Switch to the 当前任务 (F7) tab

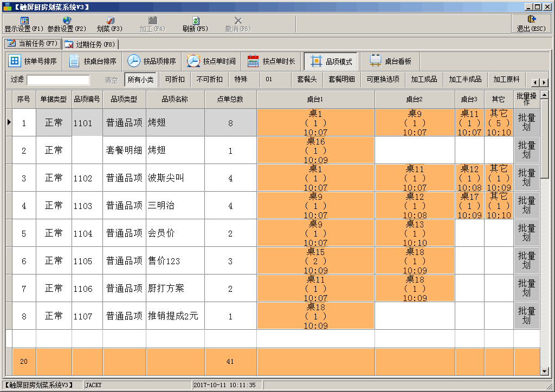tap(33, 43)
